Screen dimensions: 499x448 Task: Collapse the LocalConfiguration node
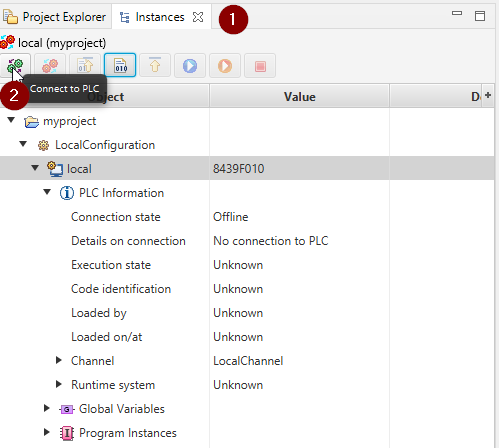(x=23, y=144)
